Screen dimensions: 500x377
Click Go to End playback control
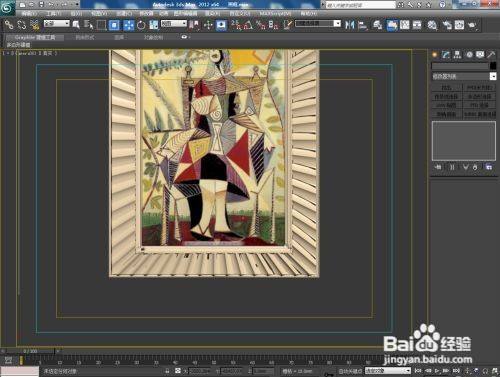456,370
